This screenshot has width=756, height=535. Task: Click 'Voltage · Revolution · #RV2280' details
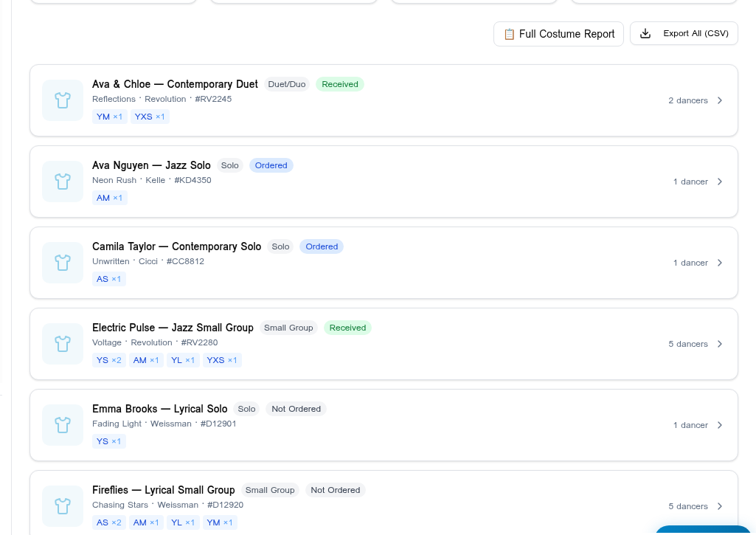coord(155,342)
